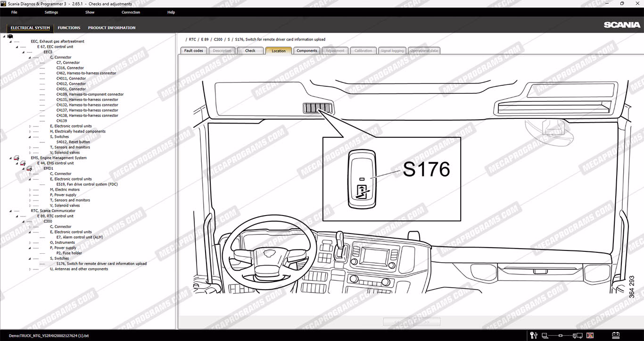The image size is (644, 341).
Task: Select C4012, Connector tree row
Action: pos(71,83)
